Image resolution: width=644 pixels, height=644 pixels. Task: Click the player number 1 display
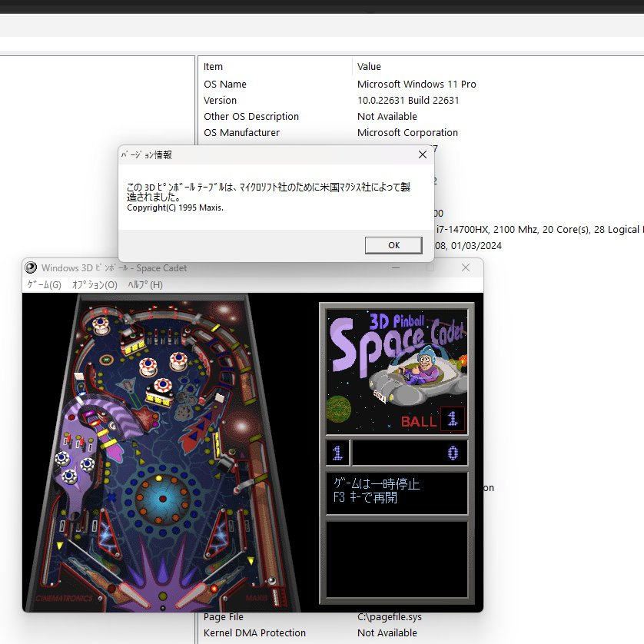tap(337, 453)
